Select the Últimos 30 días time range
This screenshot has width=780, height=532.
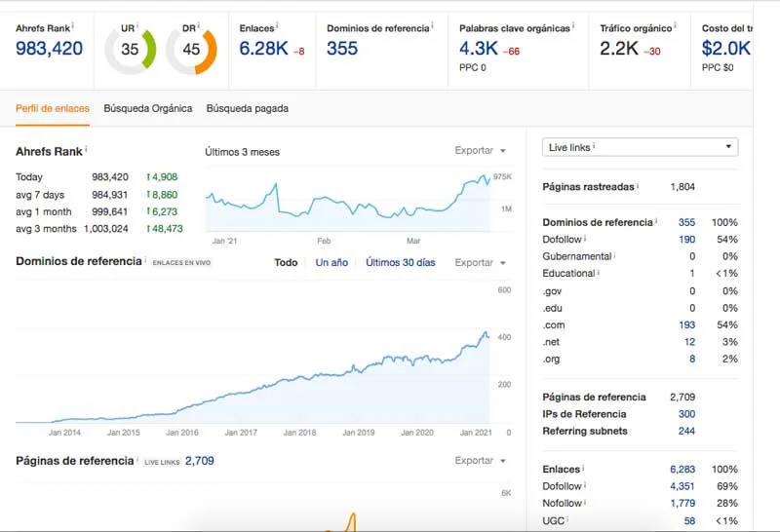pos(401,262)
